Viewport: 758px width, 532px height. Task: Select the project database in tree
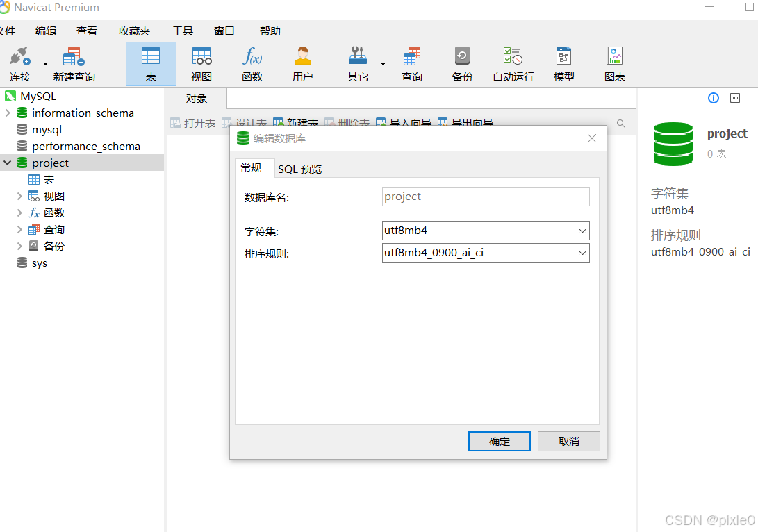click(50, 163)
